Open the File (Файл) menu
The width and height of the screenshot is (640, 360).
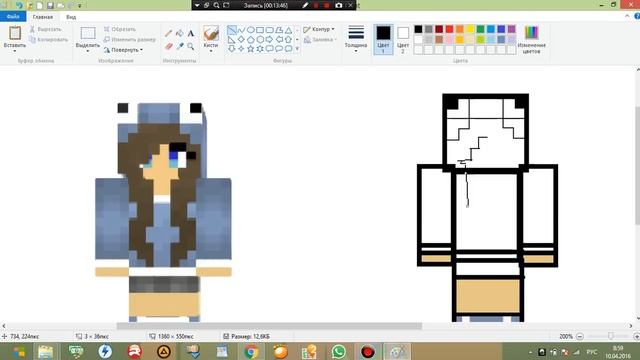pyautogui.click(x=13, y=17)
